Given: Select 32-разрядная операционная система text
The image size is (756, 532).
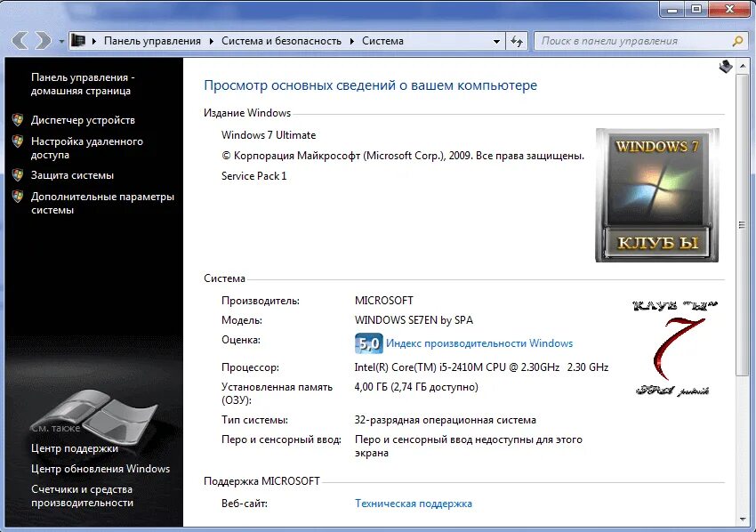Looking at the screenshot, I should click(445, 420).
